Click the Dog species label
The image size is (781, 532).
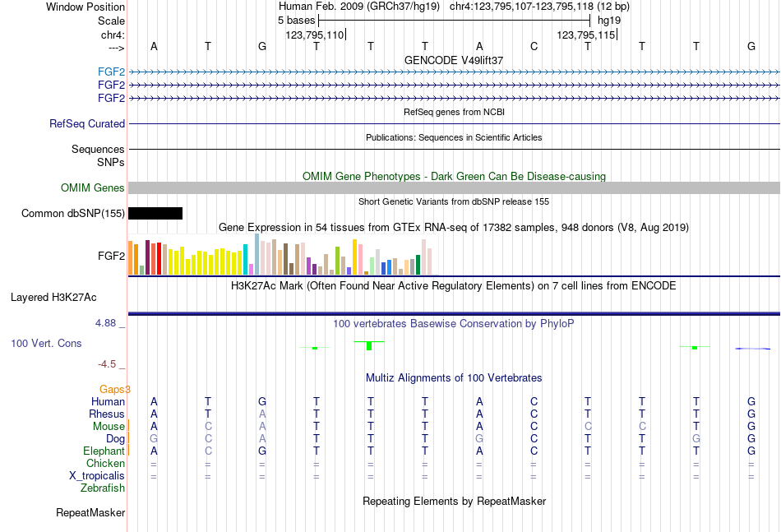[115, 438]
